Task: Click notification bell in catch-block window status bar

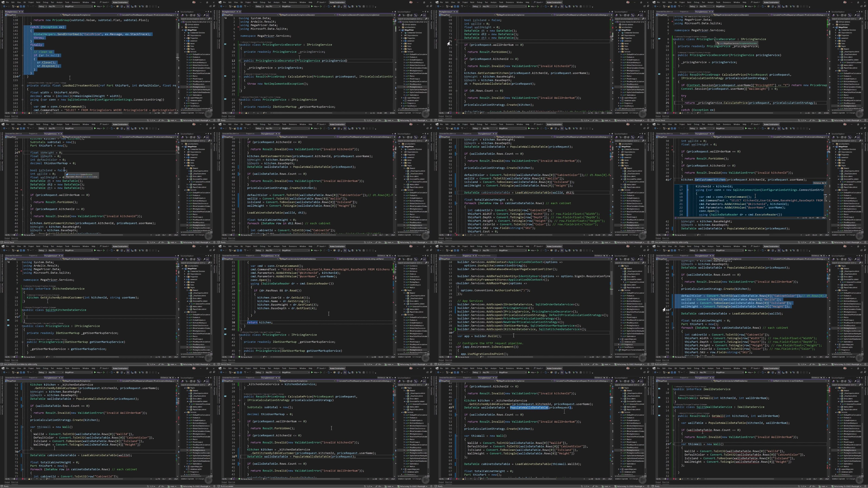Action: pyautogui.click(x=215, y=121)
